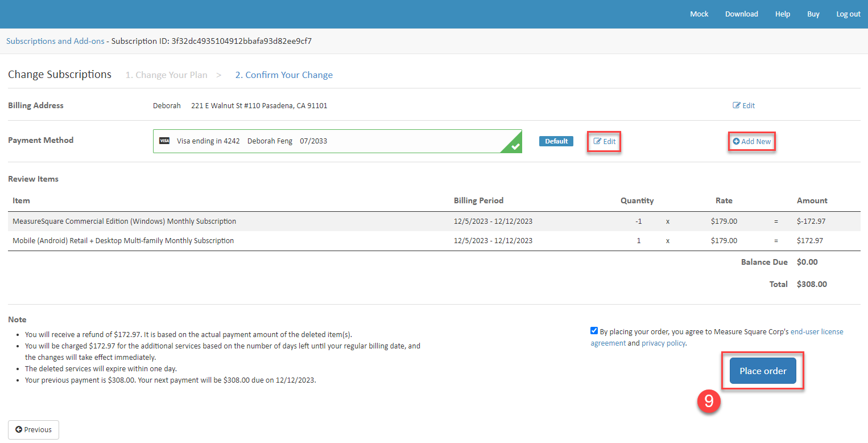Screen dimensions: 868x443
Task: Click the note about the additional services charge
Action: [x=222, y=351]
